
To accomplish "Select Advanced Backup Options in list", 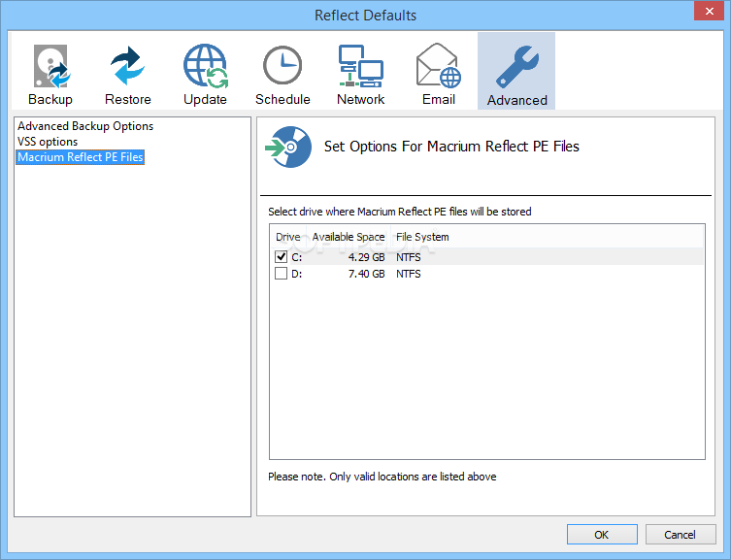I will tap(85, 126).
